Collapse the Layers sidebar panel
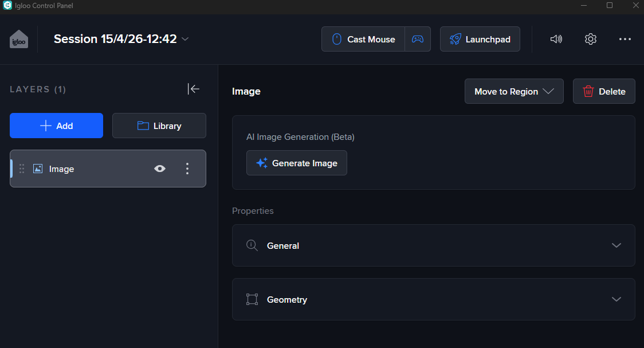 click(194, 89)
